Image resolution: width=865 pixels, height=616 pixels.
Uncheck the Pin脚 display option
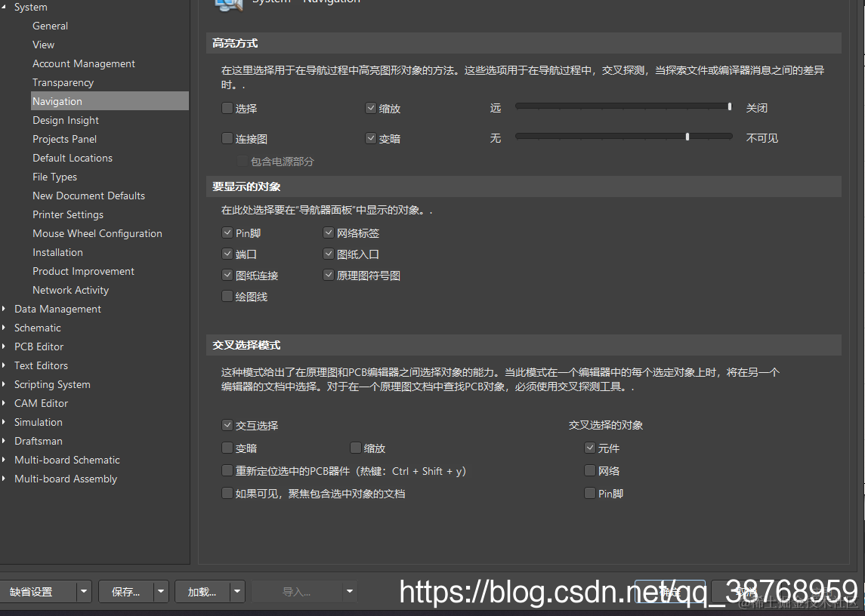click(227, 233)
